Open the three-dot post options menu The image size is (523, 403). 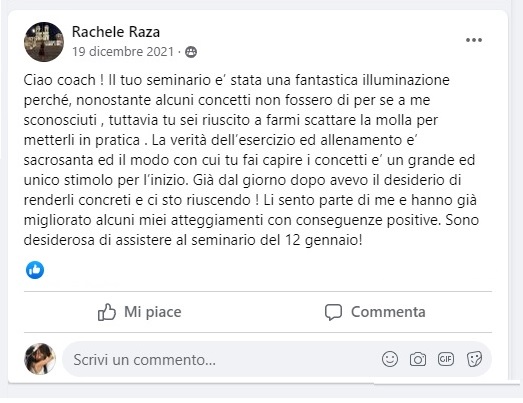click(x=474, y=40)
